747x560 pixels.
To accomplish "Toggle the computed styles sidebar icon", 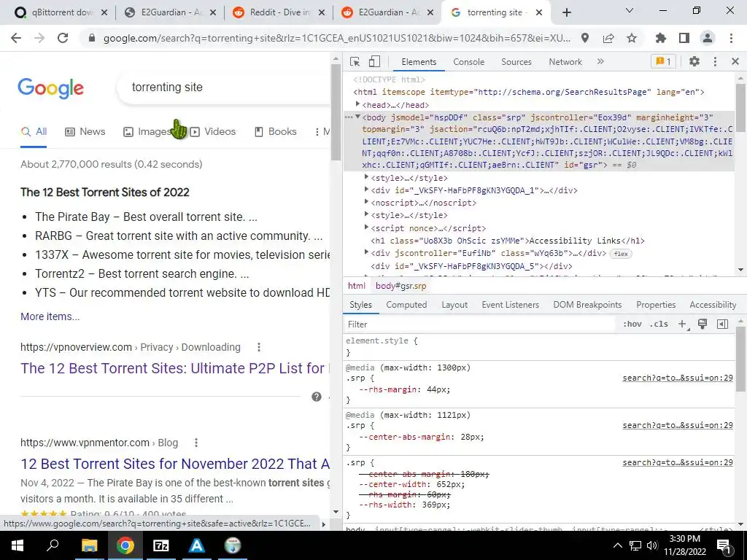I will (x=722, y=324).
